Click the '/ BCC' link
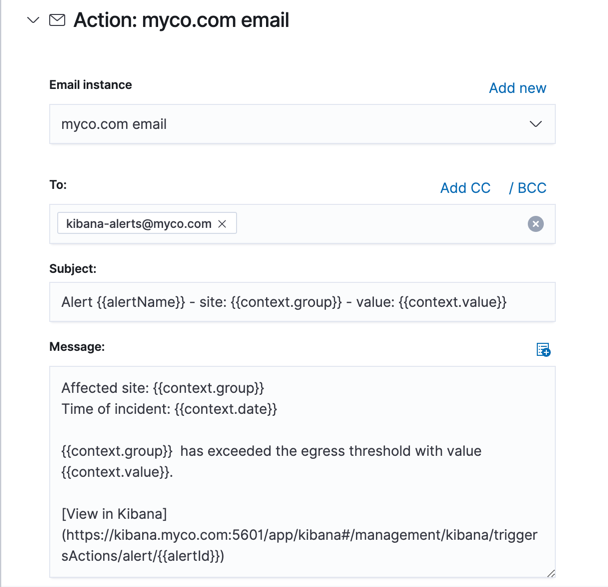The width and height of the screenshot is (608, 587). (x=527, y=188)
